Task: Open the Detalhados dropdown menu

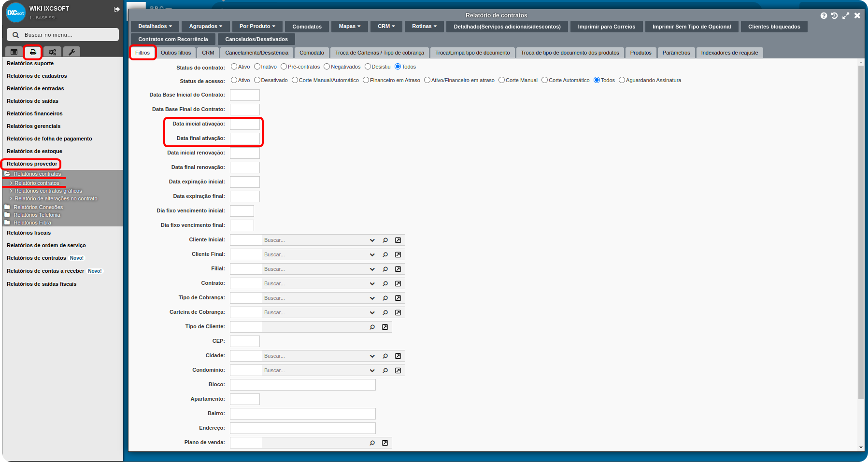Action: [155, 27]
